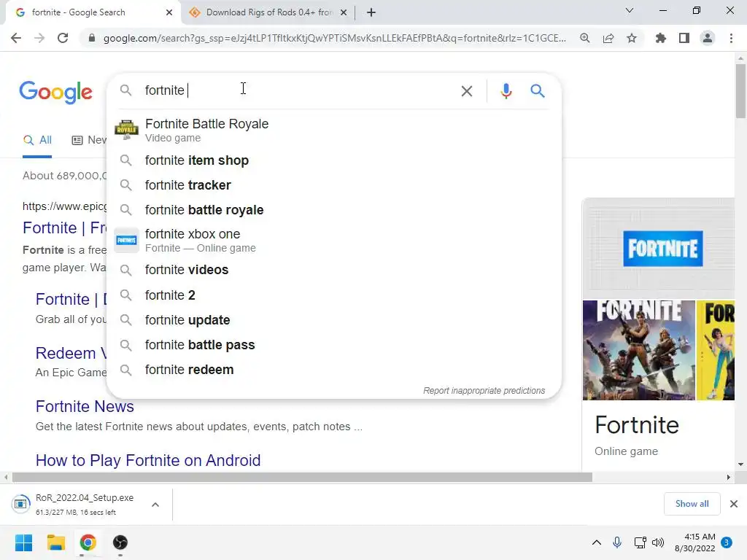Start voice search with the microphone
This screenshot has width=747, height=560.
(506, 91)
